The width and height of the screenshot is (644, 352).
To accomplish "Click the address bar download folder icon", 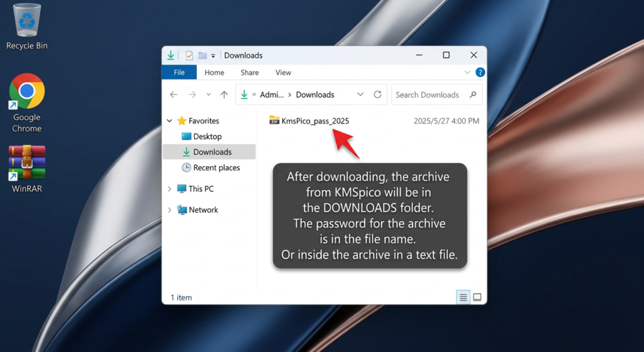I will pos(244,94).
